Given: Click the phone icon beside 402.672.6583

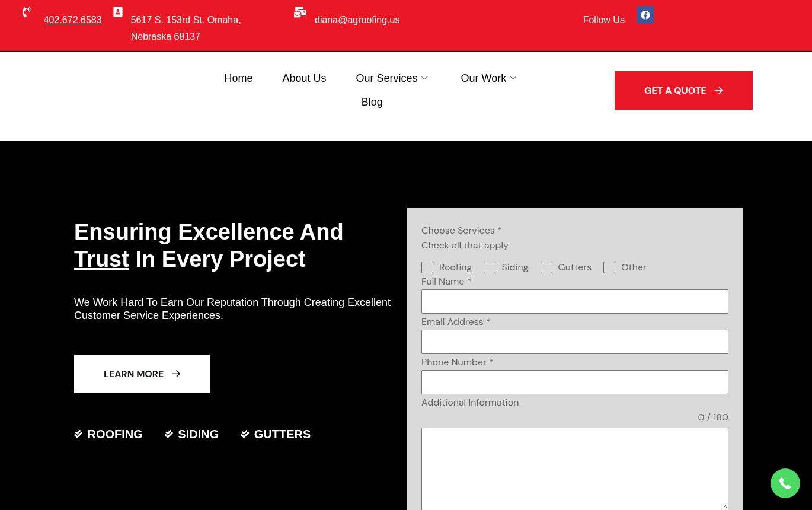Looking at the screenshot, I should click(x=27, y=12).
